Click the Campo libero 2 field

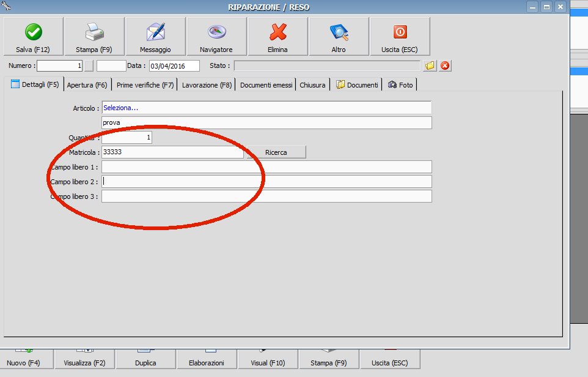tap(266, 181)
